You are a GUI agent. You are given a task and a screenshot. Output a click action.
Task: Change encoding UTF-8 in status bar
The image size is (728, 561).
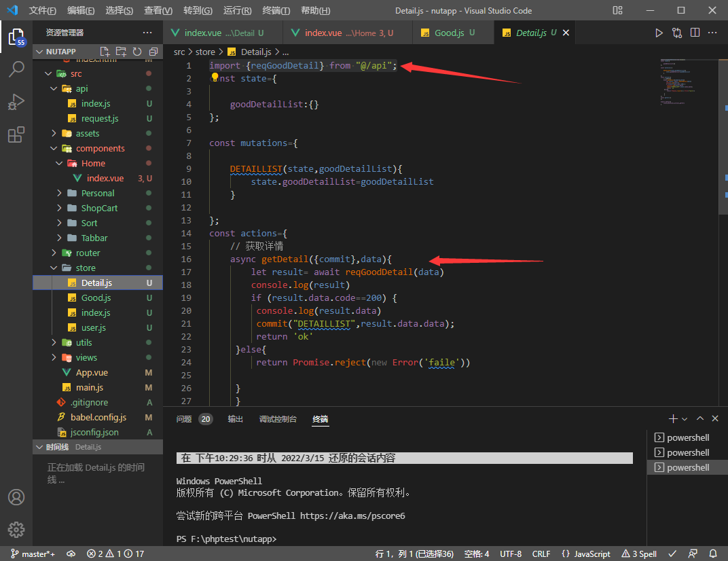click(511, 554)
